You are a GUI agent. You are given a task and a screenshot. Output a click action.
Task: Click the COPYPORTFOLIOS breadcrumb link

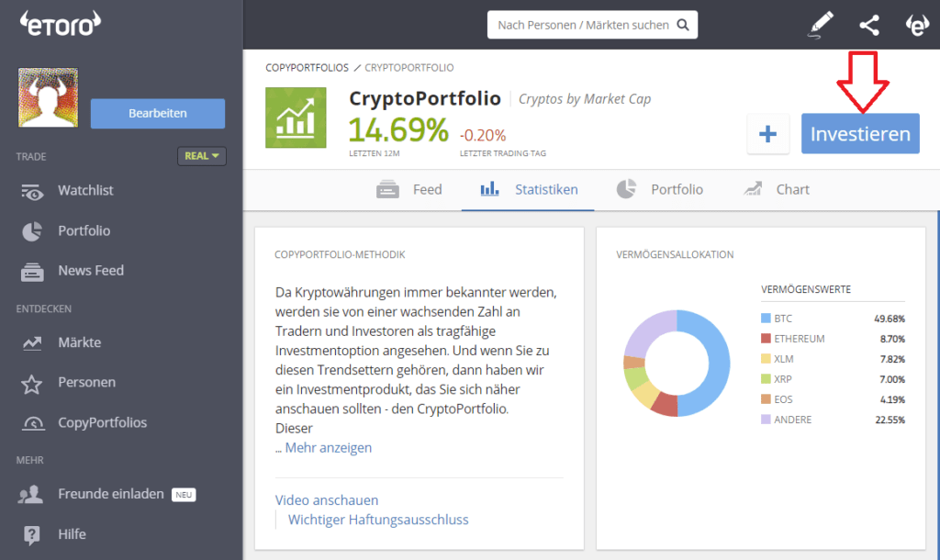[307, 68]
